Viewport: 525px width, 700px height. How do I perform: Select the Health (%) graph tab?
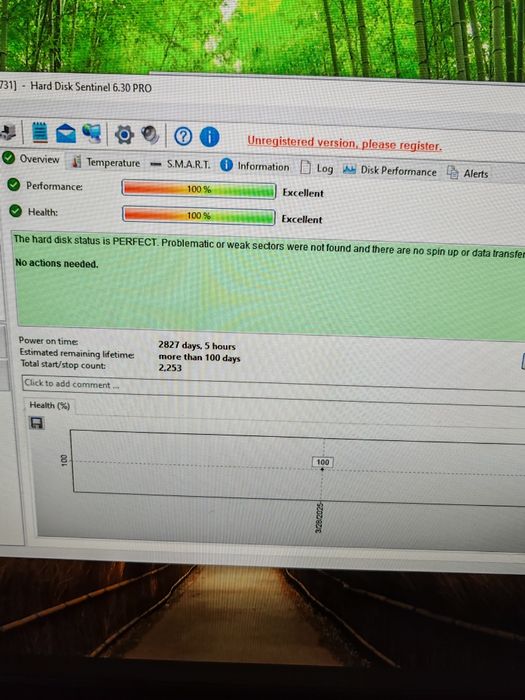(49, 405)
